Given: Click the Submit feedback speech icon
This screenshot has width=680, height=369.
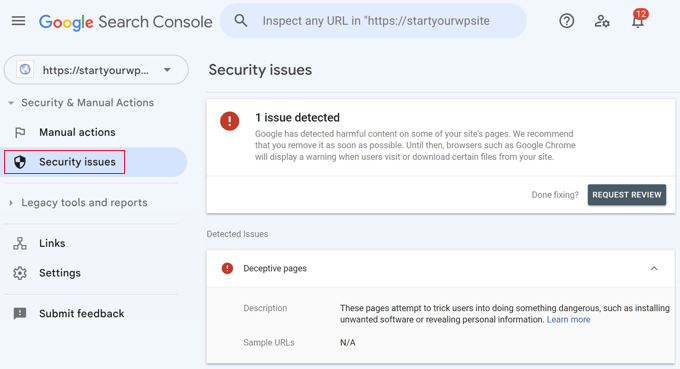Looking at the screenshot, I should pos(20,313).
